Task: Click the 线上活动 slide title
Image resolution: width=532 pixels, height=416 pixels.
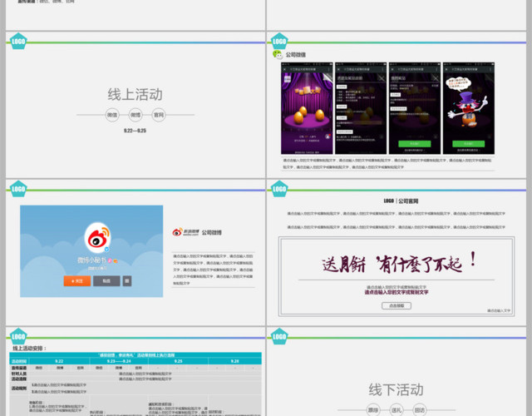Action: (x=135, y=94)
